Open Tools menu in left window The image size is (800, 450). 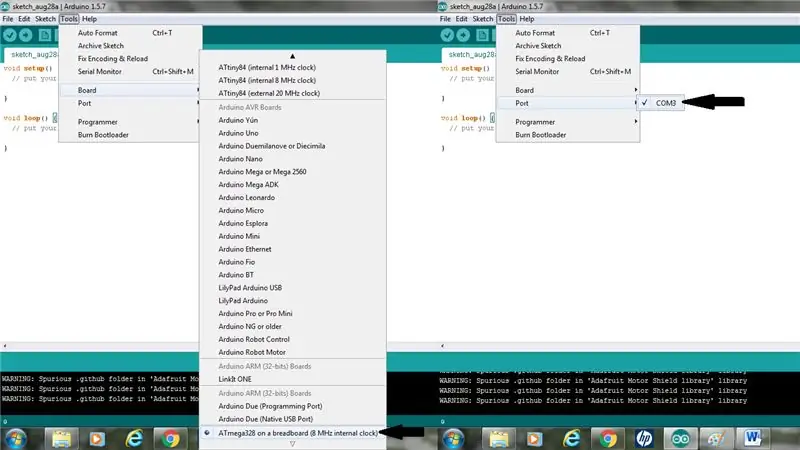point(69,19)
